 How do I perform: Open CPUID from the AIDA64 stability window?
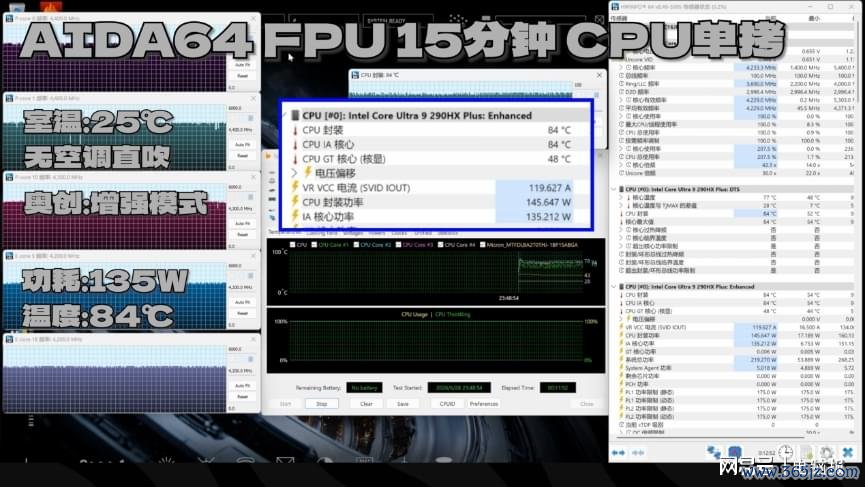click(x=447, y=404)
